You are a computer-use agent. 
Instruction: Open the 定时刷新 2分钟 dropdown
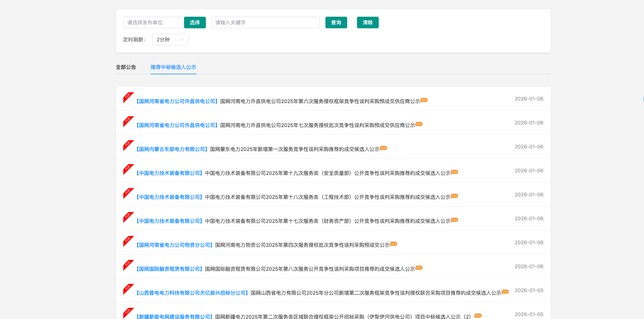[170, 40]
